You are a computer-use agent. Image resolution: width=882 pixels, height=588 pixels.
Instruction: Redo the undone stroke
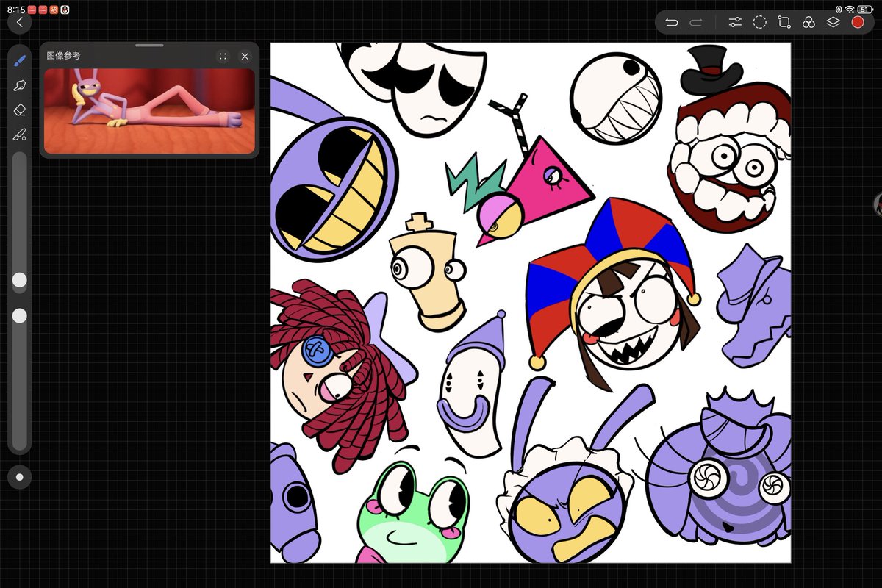point(696,22)
